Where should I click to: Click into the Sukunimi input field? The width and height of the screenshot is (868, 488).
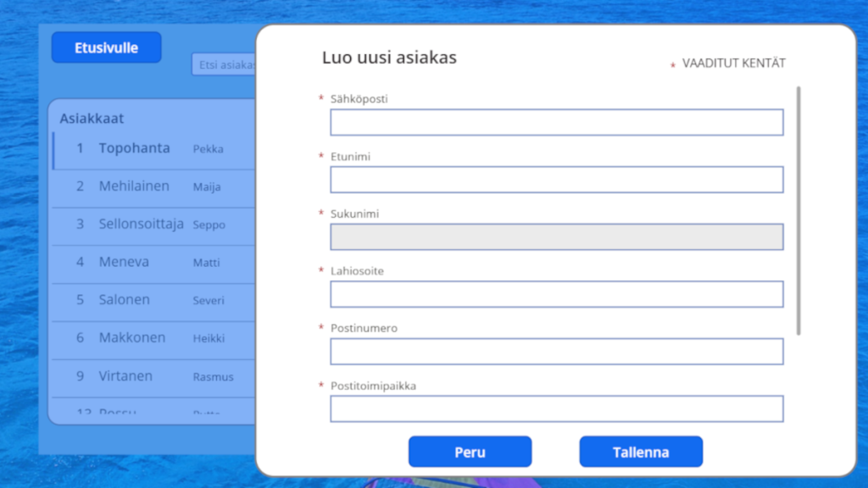pos(557,237)
